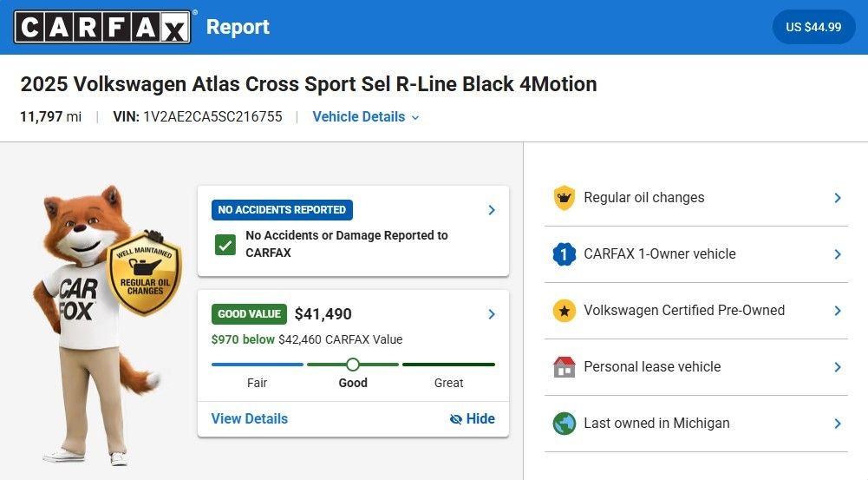Click the Michigan globe icon
This screenshot has width=868, height=480.
(565, 424)
